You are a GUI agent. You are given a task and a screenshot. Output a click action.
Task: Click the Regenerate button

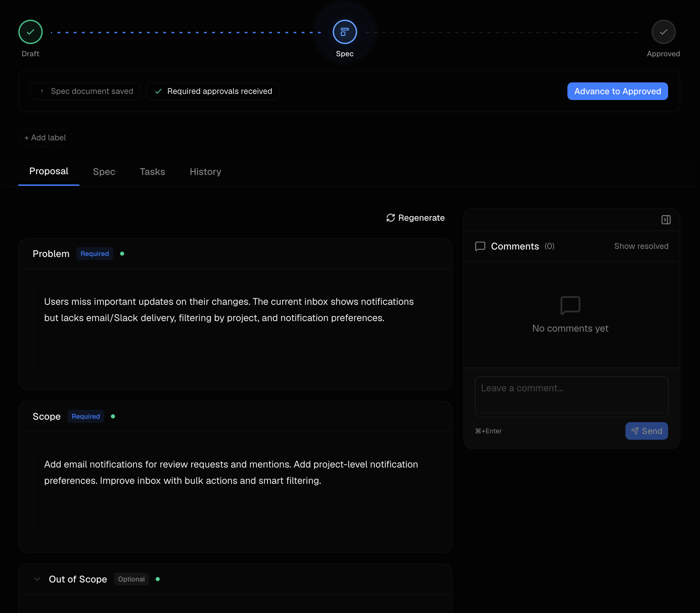coord(415,218)
